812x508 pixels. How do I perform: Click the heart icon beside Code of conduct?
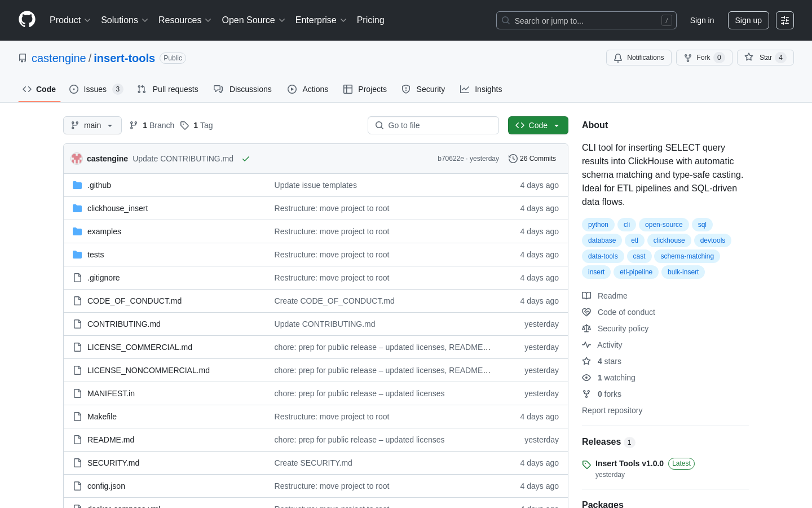586,312
